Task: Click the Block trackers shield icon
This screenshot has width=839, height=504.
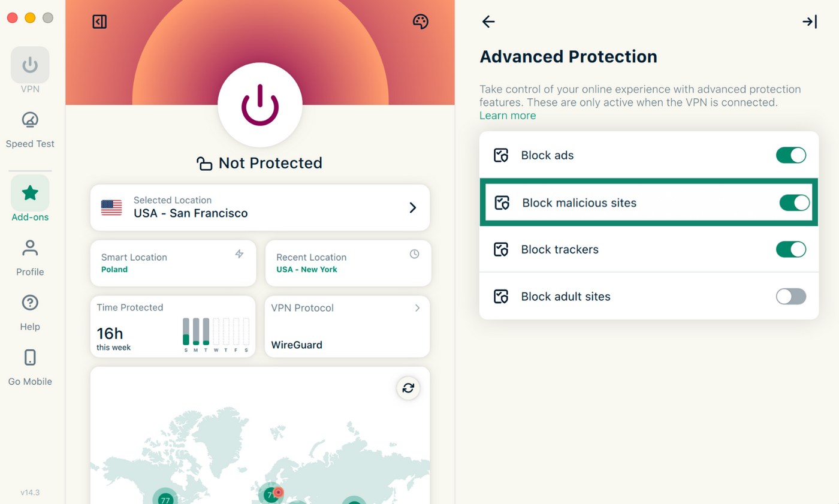Action: click(x=501, y=249)
